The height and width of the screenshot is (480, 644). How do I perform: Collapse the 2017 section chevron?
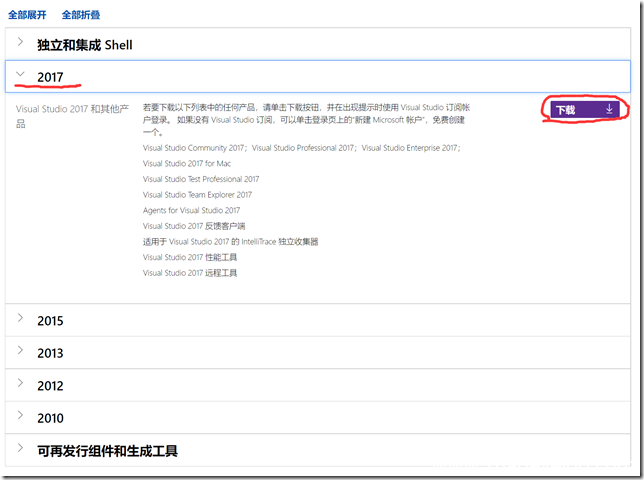click(21, 75)
